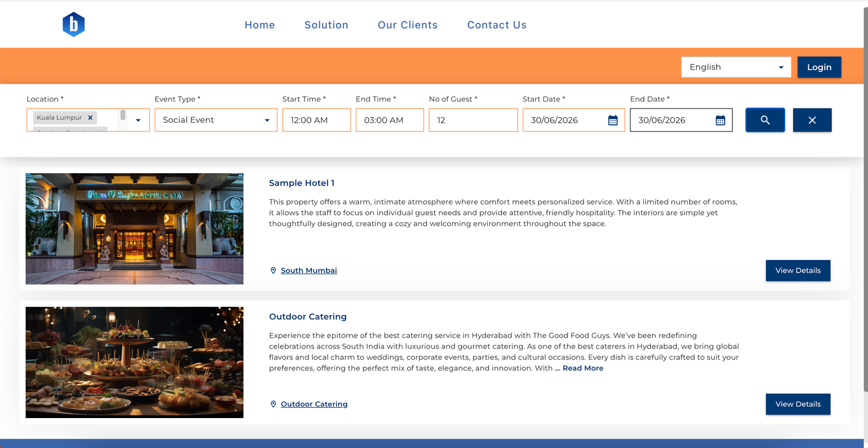Click the Start Date 30/06/2026 field
This screenshot has width=868, height=448.
tap(573, 120)
